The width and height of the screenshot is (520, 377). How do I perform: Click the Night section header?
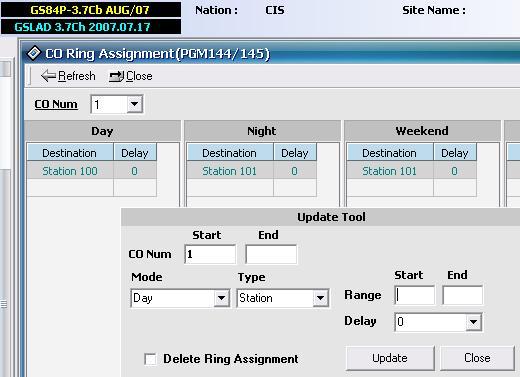click(x=262, y=131)
